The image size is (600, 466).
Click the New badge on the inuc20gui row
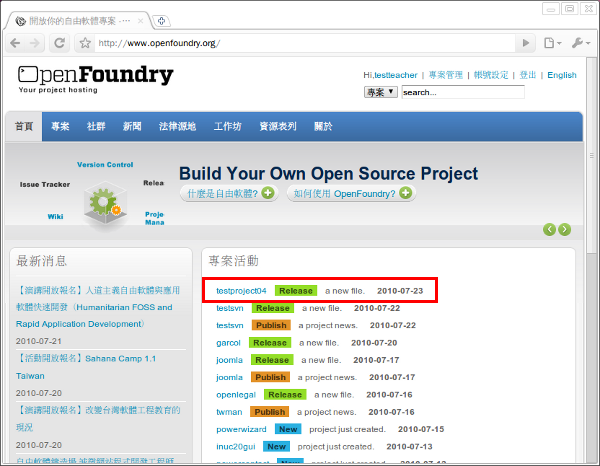click(x=276, y=446)
